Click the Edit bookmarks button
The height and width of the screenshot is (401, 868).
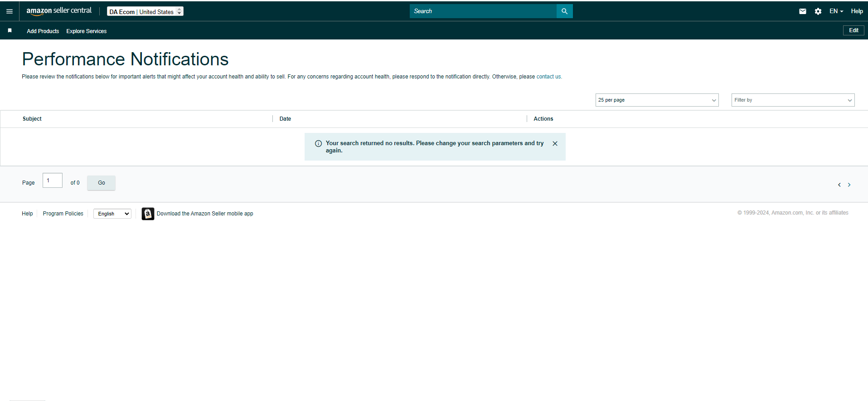point(853,30)
